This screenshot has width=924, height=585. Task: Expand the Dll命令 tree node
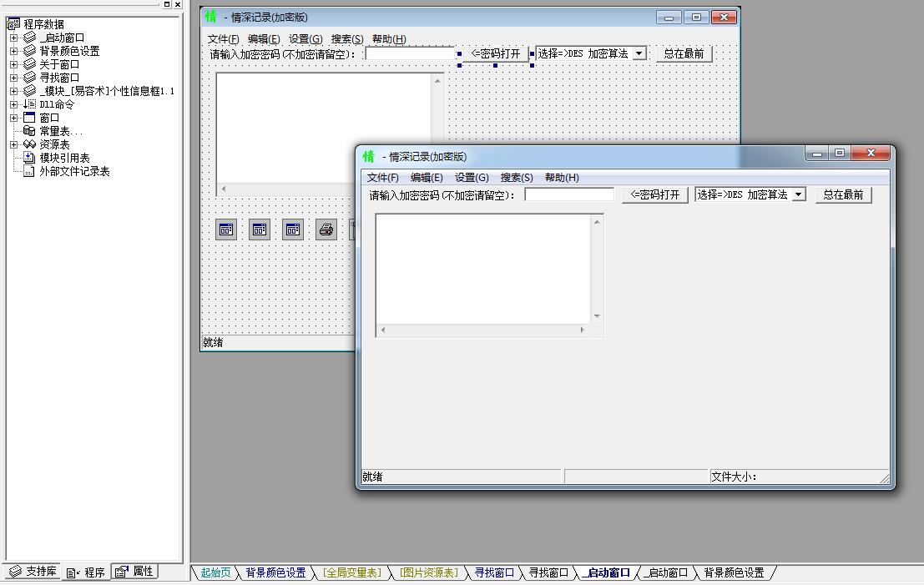(x=13, y=104)
